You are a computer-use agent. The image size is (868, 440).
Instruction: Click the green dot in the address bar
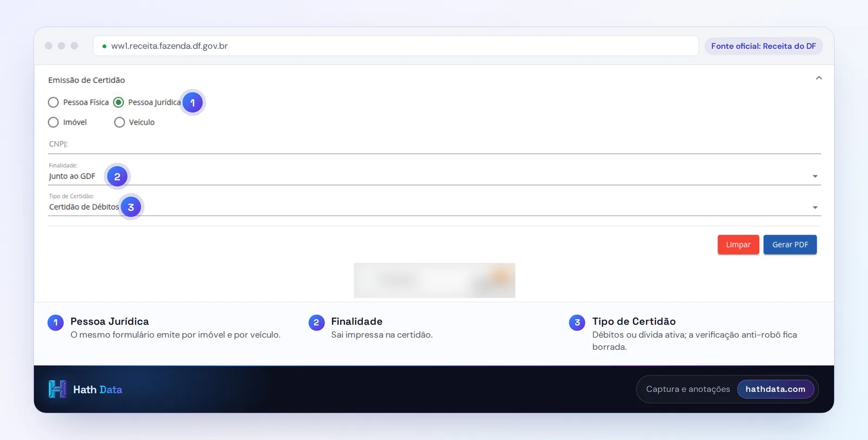(104, 47)
